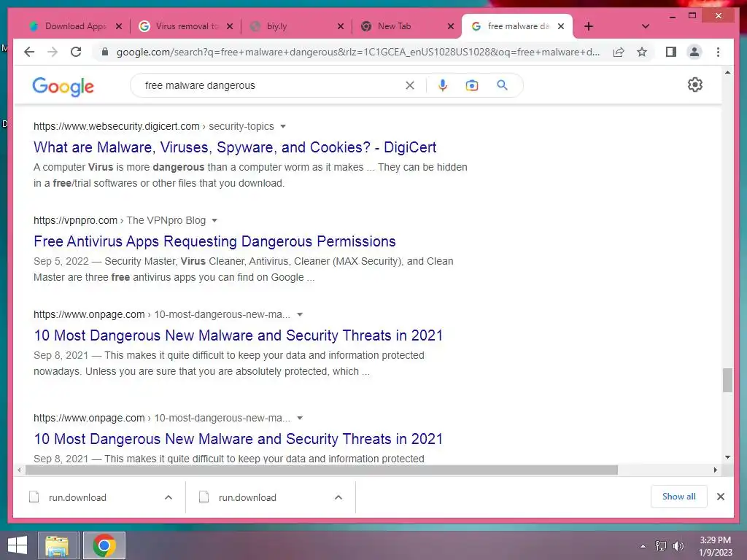Viewport: 747px width, 560px height.
Task: Submit search with the magnifier icon
Action: pyautogui.click(x=502, y=85)
